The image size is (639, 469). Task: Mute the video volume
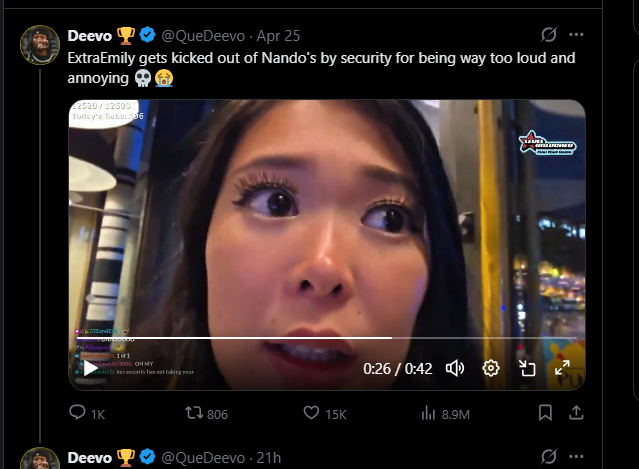pos(455,368)
